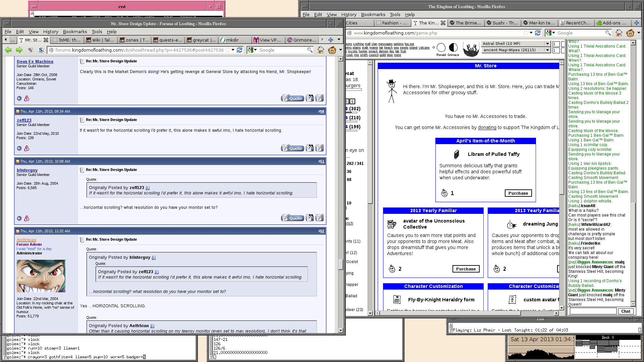Purchase avatar of the Unconscious Collective
The height and width of the screenshot is (362, 644).
pos(466,269)
